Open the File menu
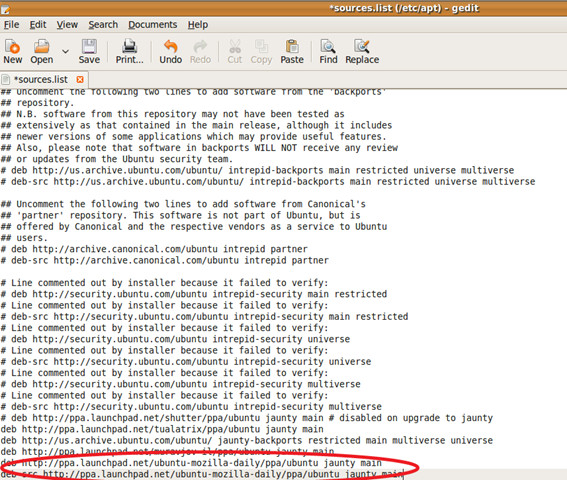The width and height of the screenshot is (567, 480). 12,25
